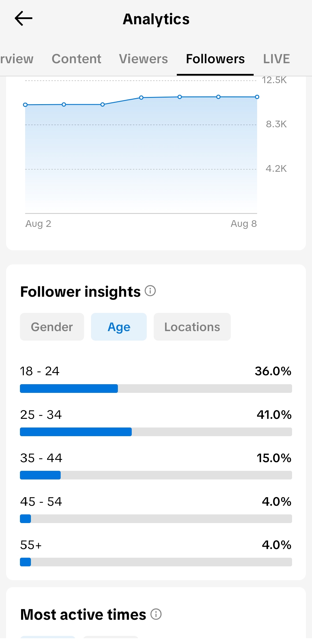Image resolution: width=312 pixels, height=644 pixels.
Task: Switch to the Viewers tab
Action: 143,59
